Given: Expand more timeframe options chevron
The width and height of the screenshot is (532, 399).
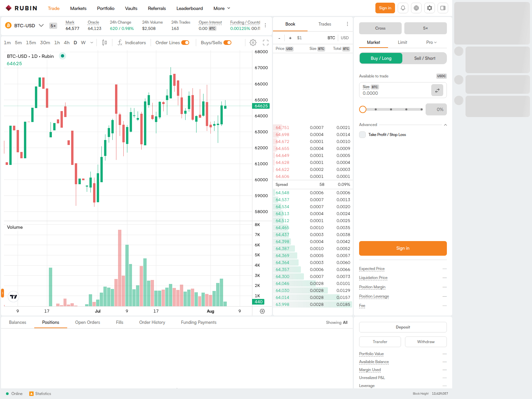Looking at the screenshot, I should (x=92, y=43).
